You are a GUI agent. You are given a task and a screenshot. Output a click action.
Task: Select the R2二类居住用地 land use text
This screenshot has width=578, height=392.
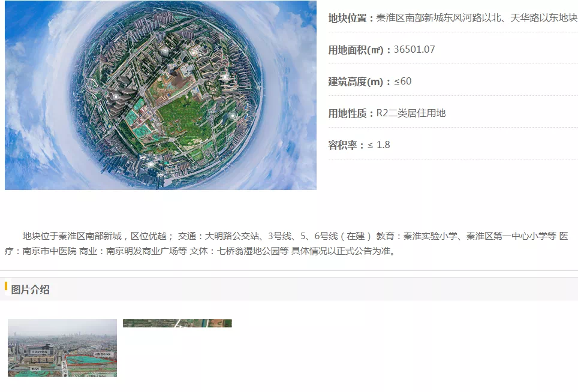[411, 113]
